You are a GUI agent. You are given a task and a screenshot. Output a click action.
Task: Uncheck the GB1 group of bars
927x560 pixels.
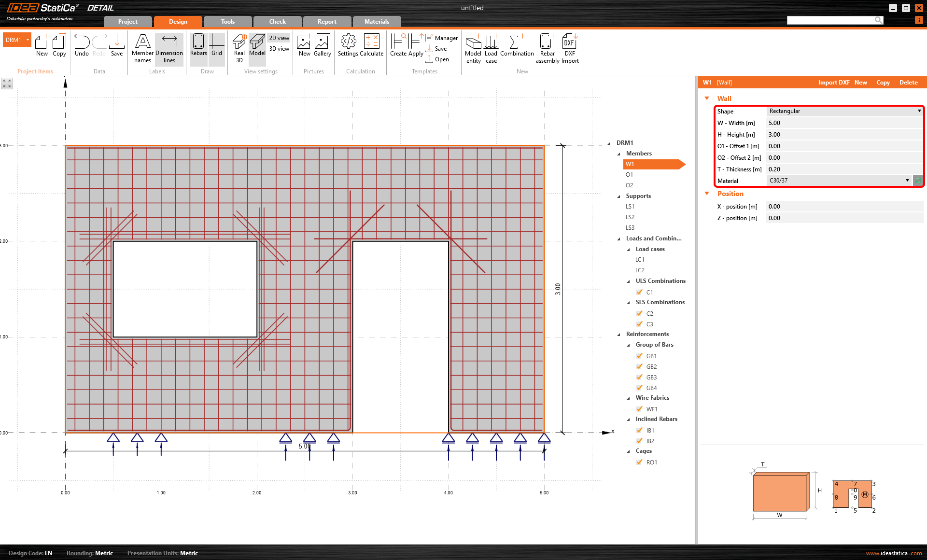[640, 356]
